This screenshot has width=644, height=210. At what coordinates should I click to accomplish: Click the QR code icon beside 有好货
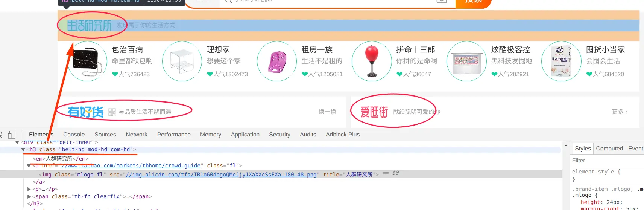112,112
